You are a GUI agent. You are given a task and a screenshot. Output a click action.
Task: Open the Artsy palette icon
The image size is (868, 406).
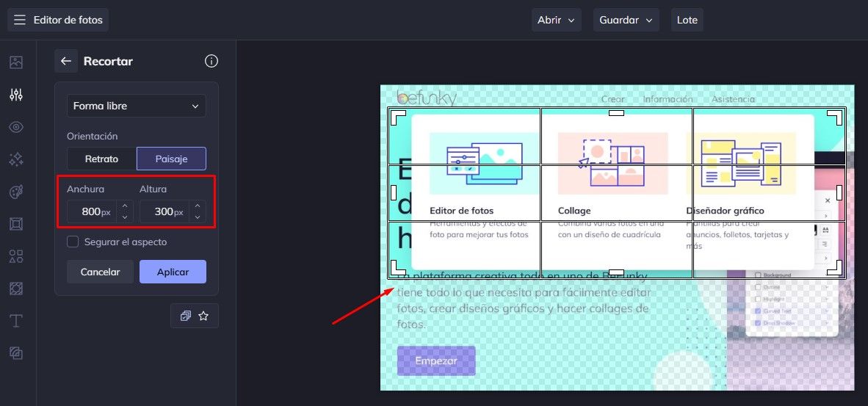[16, 192]
